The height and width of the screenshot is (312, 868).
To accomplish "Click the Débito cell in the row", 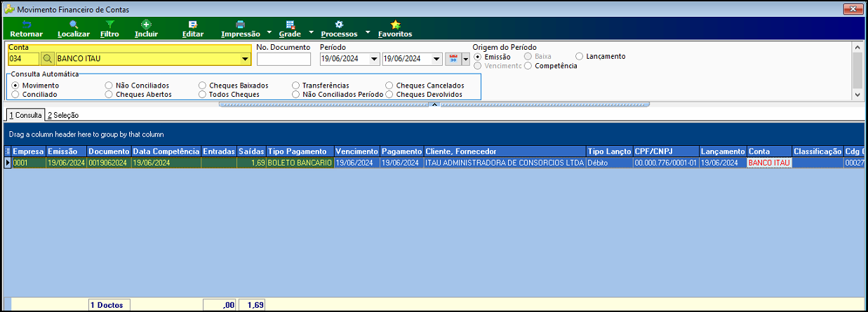I will coord(609,163).
